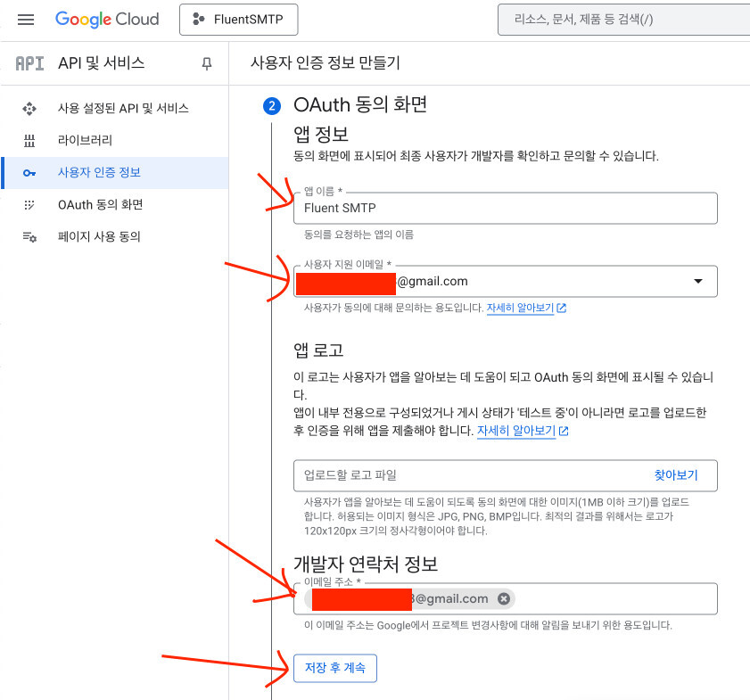Image resolution: width=750 pixels, height=700 pixels.
Task: Click the OAuth consent screen icon
Action: pos(29,205)
